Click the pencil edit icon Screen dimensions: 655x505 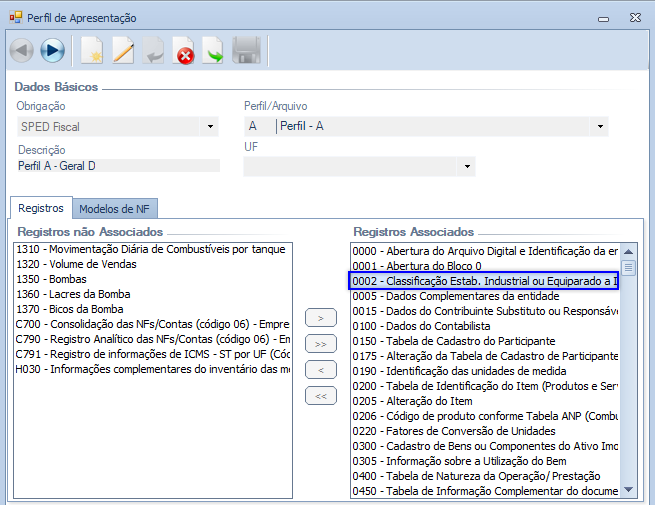click(123, 50)
